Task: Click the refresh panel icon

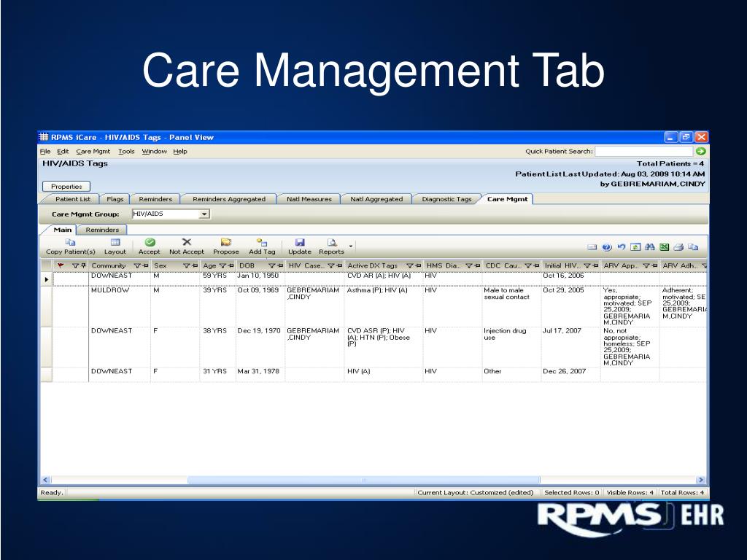Action: click(635, 246)
